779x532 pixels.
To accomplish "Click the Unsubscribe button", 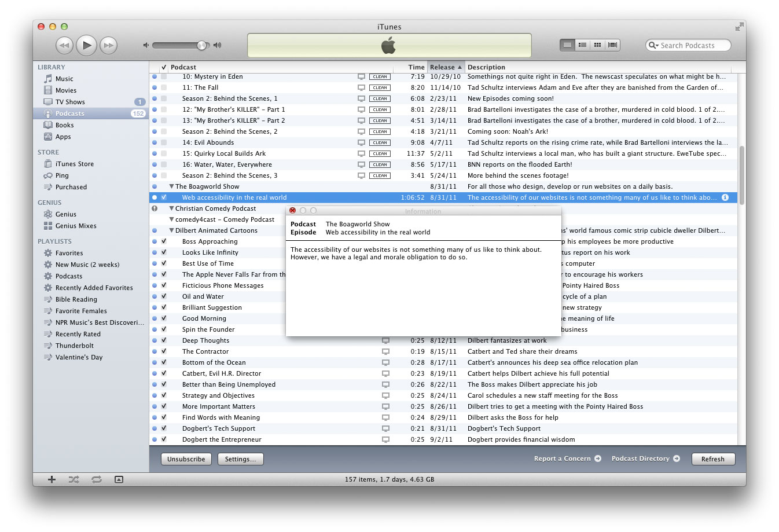I will 186,459.
